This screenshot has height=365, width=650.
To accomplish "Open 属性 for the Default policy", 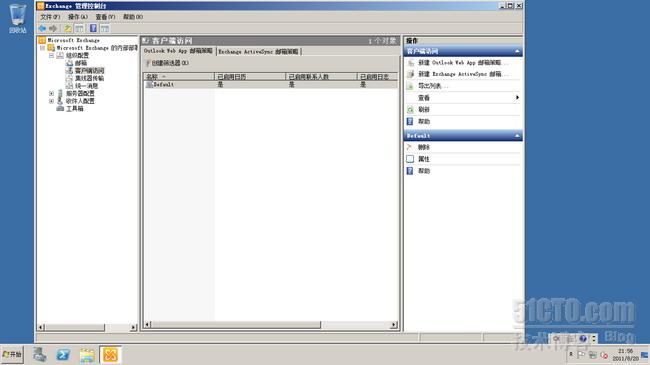I will 424,159.
